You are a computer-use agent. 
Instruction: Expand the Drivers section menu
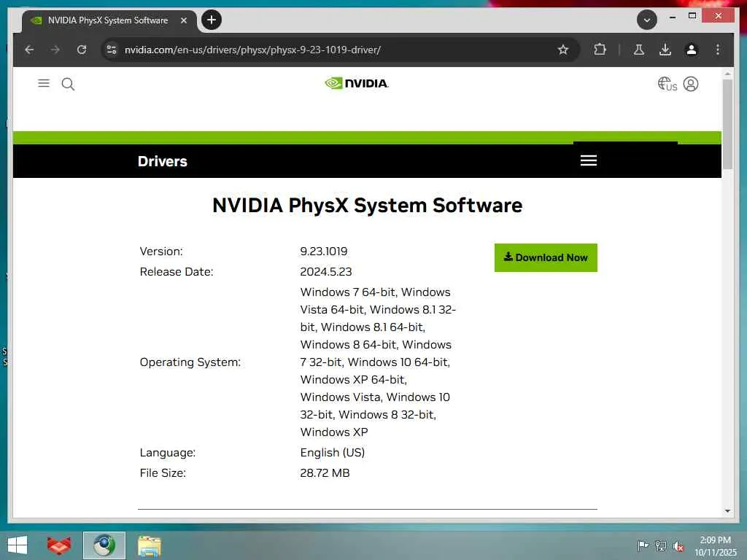point(589,160)
